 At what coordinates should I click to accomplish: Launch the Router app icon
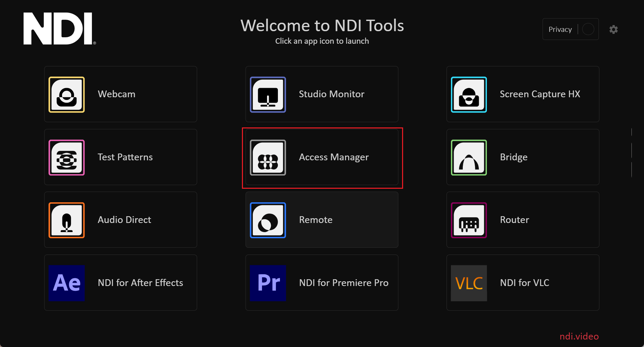469,220
